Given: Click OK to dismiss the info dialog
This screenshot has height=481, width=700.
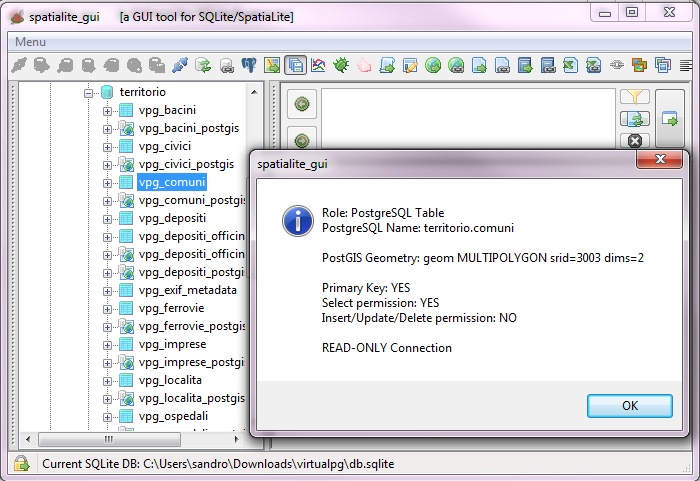Looking at the screenshot, I should point(629,406).
